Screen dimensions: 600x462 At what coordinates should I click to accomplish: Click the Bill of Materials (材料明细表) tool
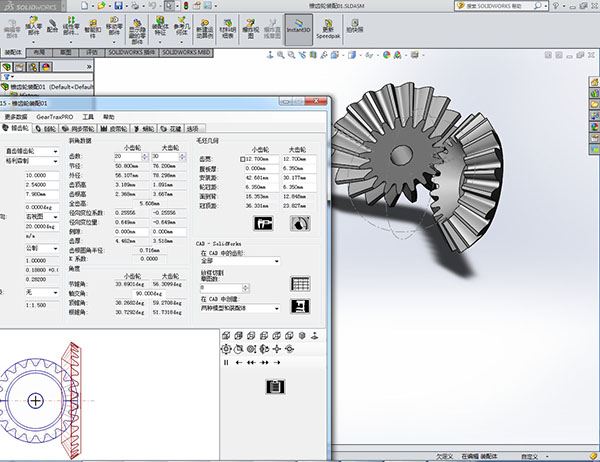pos(228,29)
